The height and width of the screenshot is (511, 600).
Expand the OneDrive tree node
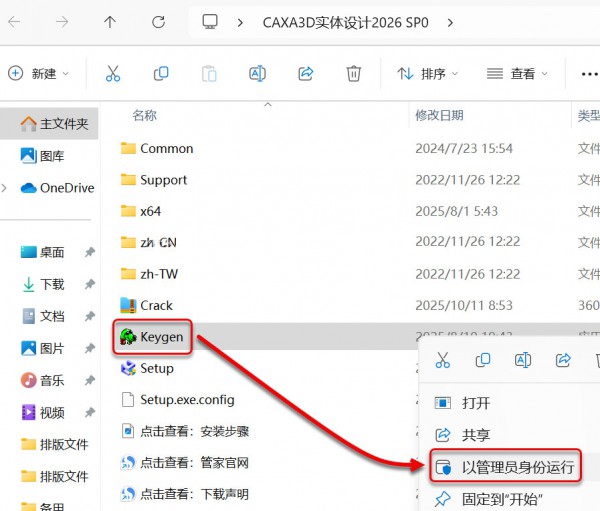[x=4, y=188]
